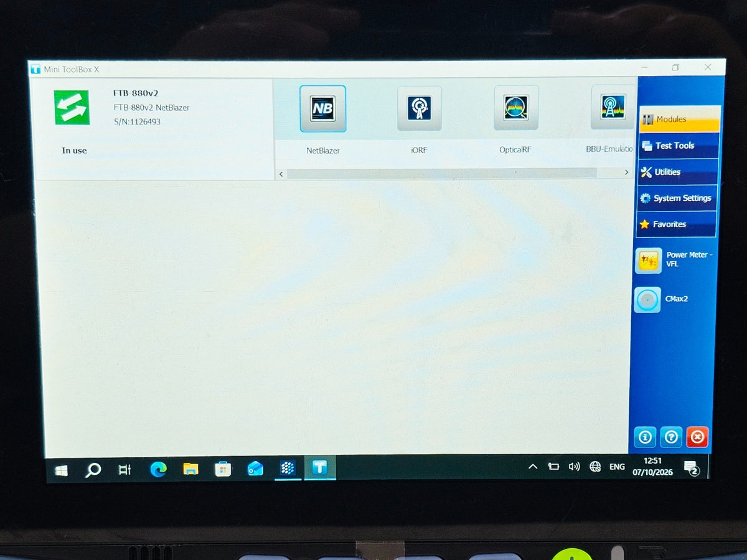
Task: Open Microsoft Edge from the taskbar
Action: pos(158,469)
